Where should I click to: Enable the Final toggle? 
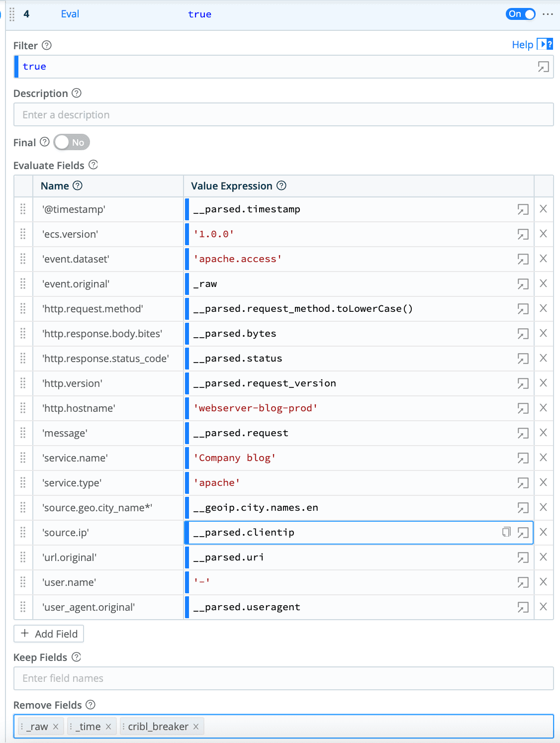coord(72,142)
